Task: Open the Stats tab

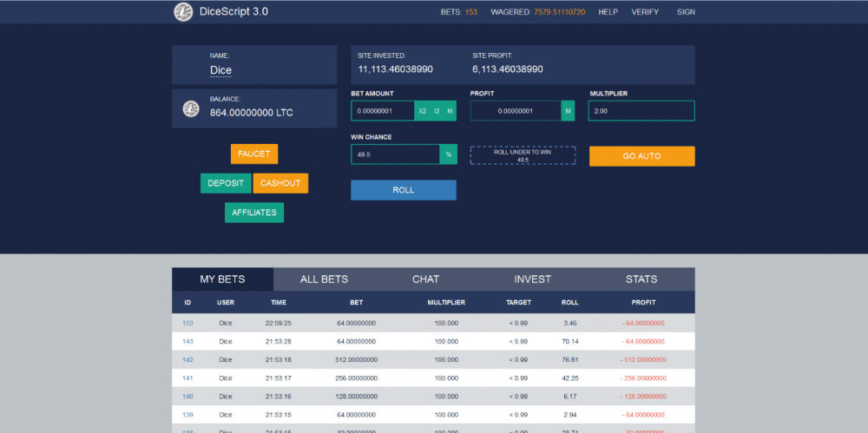Action: 641,279
